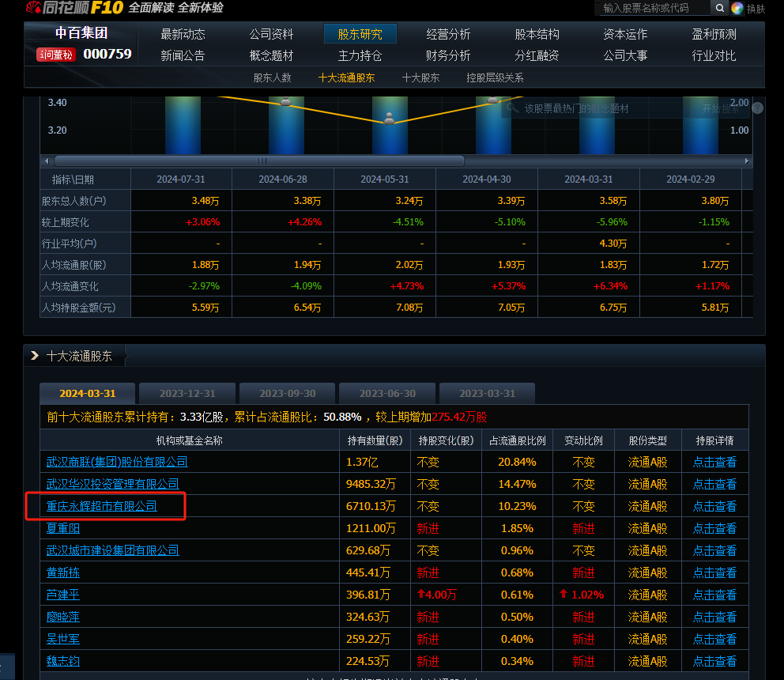The height and width of the screenshot is (680, 784).
Task: Select the 2023-06-30 report tab
Action: (x=387, y=393)
